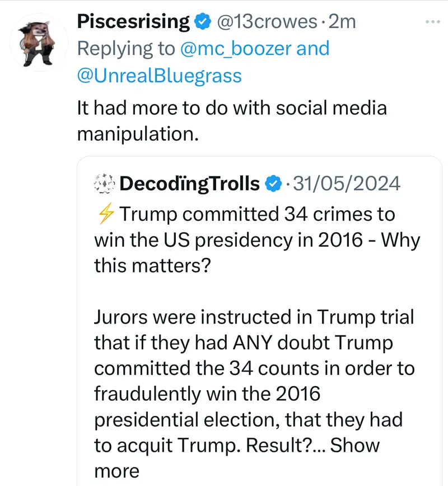Click the 31/05/2024 date on the quote
Viewport: 448px width, 486px height.
347,183
